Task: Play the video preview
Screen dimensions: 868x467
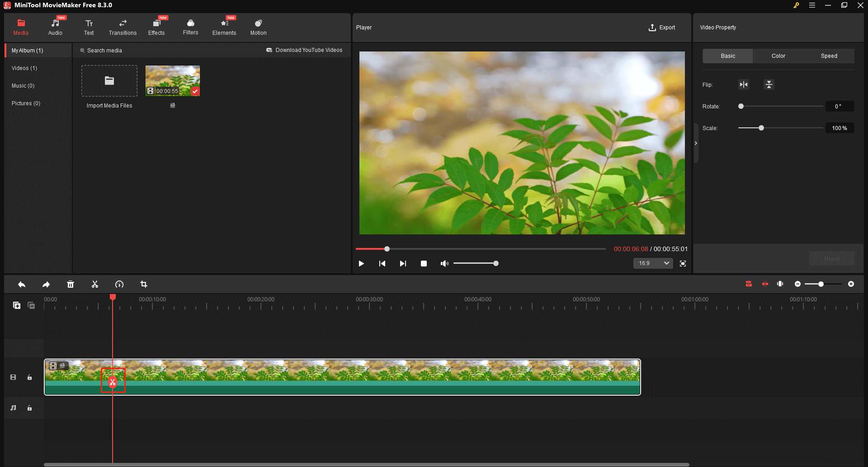Action: pos(361,264)
